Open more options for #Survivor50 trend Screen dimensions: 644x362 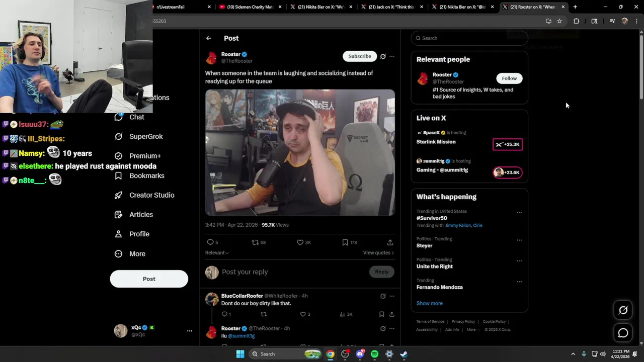[x=519, y=213]
